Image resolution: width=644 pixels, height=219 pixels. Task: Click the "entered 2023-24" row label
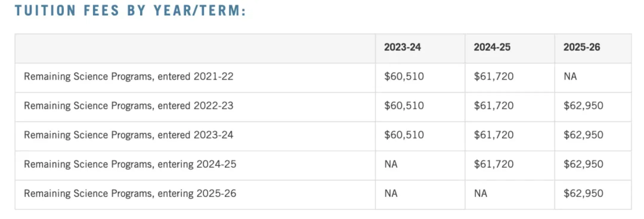click(x=129, y=135)
